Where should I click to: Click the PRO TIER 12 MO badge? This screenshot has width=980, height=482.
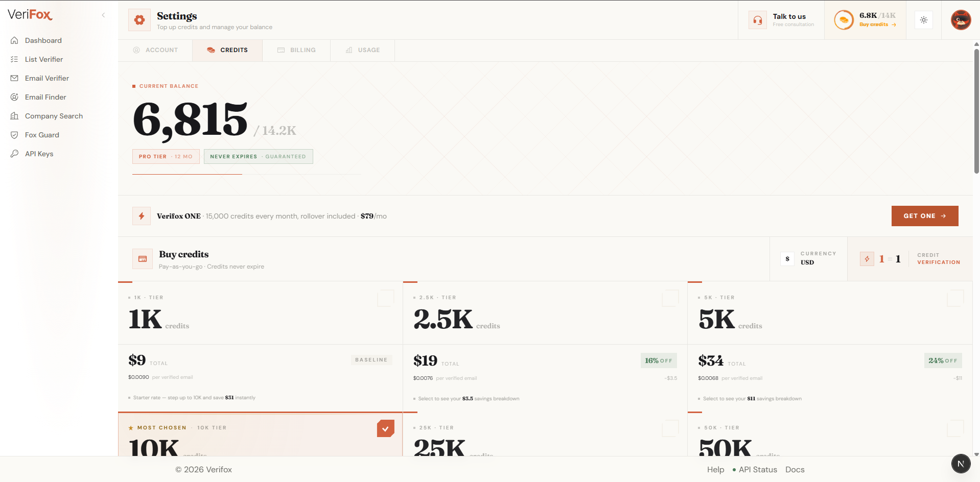166,157
